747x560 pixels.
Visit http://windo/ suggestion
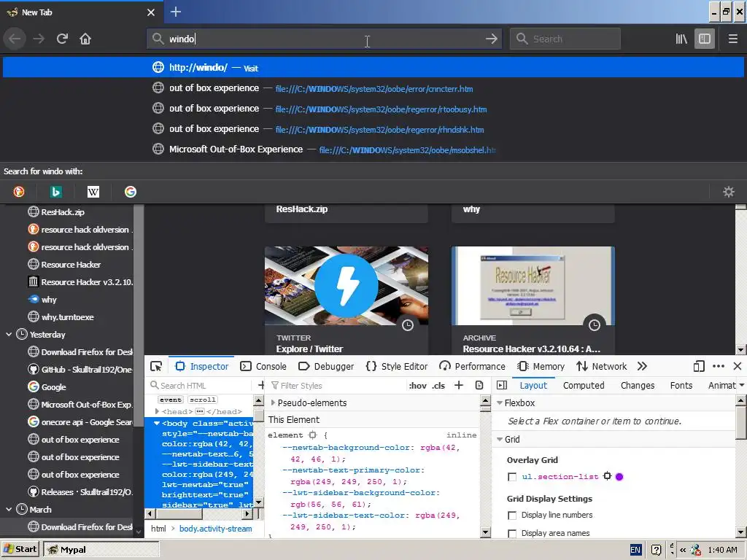click(x=373, y=68)
